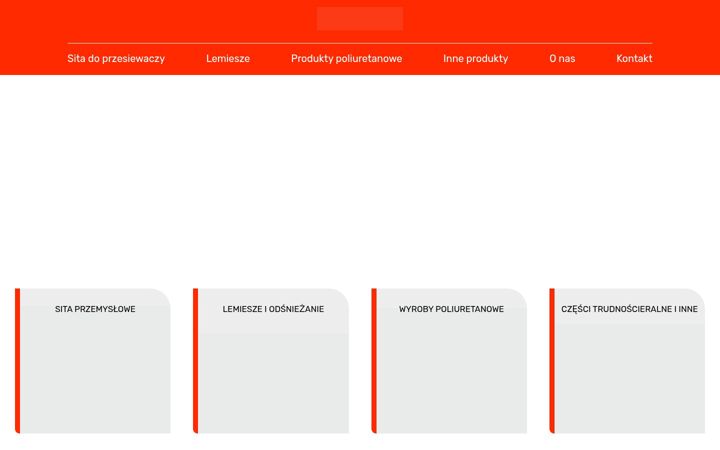The image size is (720, 450).
Task: Go to Produkty poliuretanowe in the navigation
Action: [346, 59]
